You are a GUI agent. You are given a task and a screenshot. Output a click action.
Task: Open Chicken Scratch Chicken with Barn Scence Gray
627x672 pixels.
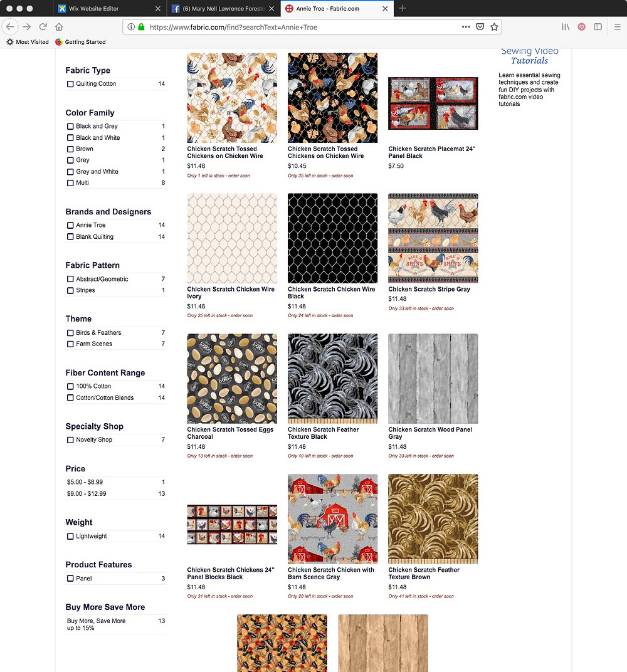tap(331, 574)
